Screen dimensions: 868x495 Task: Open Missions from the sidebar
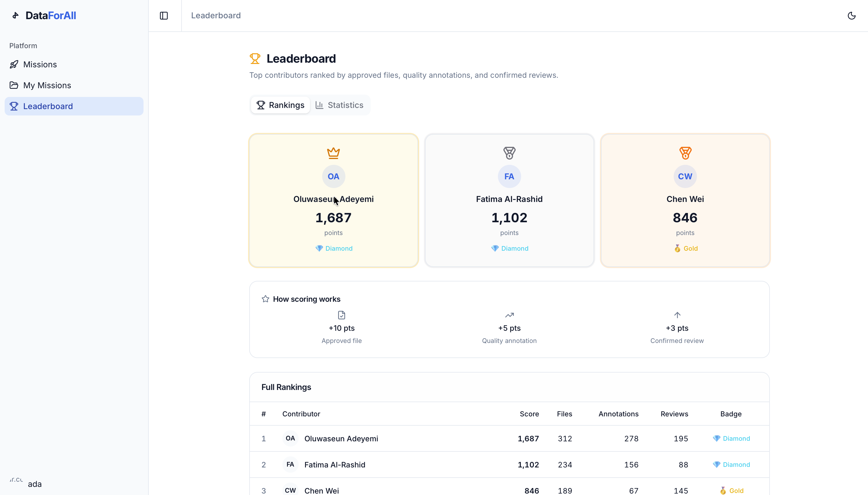click(40, 64)
